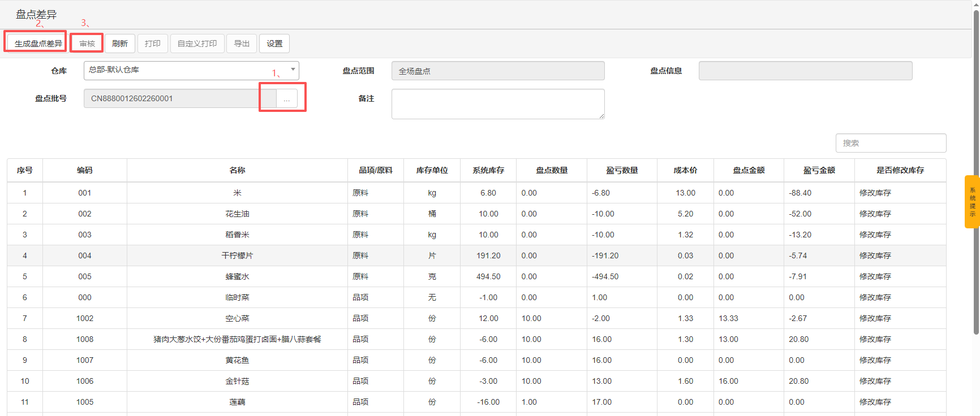
Task: Sort by 编码 column header
Action: [x=85, y=170]
